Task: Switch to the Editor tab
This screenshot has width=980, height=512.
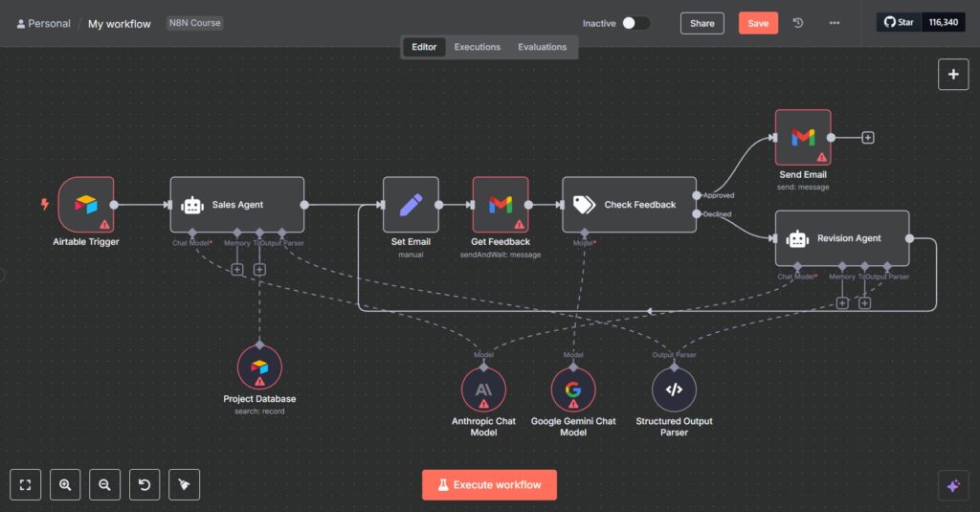Action: pos(424,47)
